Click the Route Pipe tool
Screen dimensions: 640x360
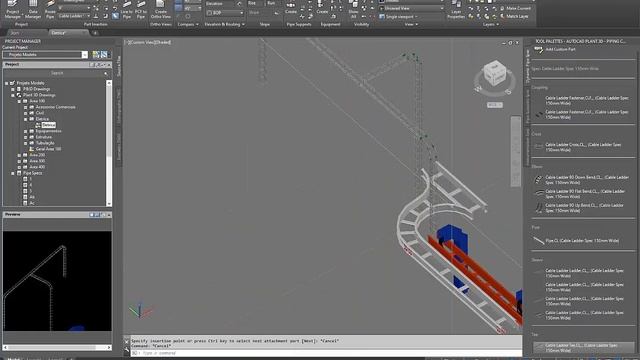click(50, 9)
